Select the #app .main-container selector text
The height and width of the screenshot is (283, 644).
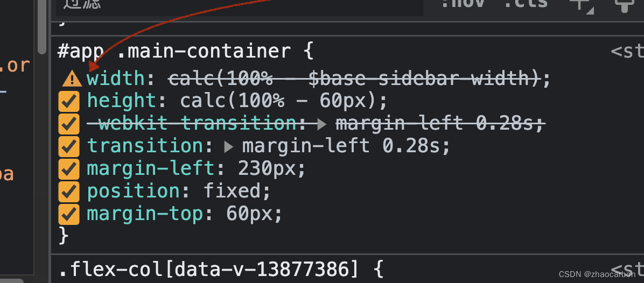click(x=174, y=52)
